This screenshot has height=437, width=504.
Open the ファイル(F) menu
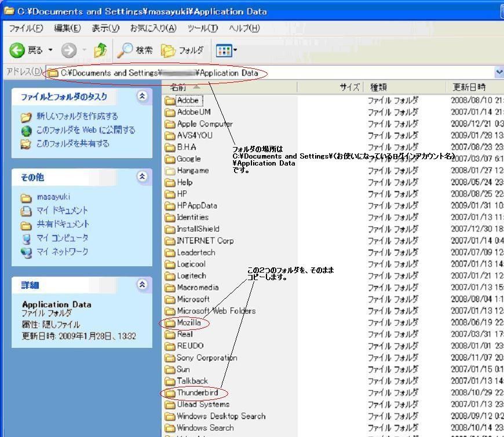point(25,28)
